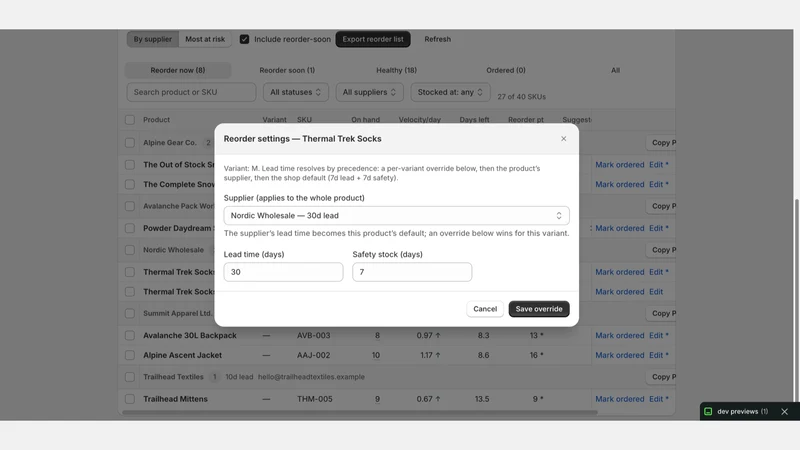
Task: Check the Avalanche 30L Backpack checkbox
Action: 130,335
